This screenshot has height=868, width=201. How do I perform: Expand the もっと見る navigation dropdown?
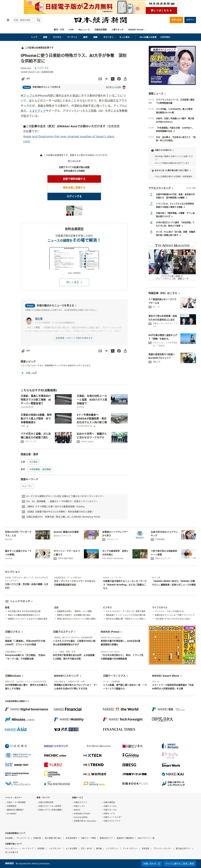125,37
